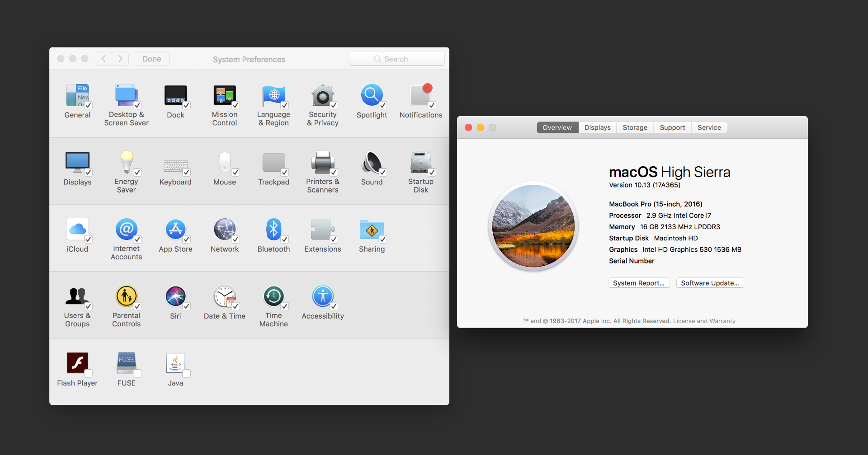Click the macOS High Sierra mountain image
868x455 pixels.
tap(533, 226)
